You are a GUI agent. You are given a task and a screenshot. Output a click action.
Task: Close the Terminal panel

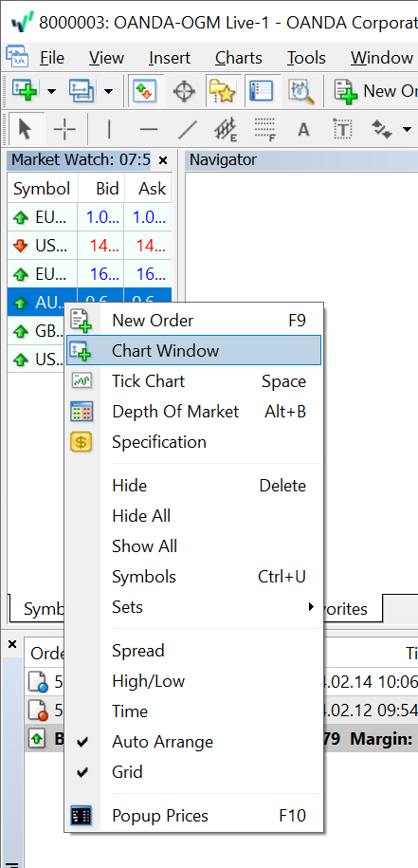click(x=12, y=644)
